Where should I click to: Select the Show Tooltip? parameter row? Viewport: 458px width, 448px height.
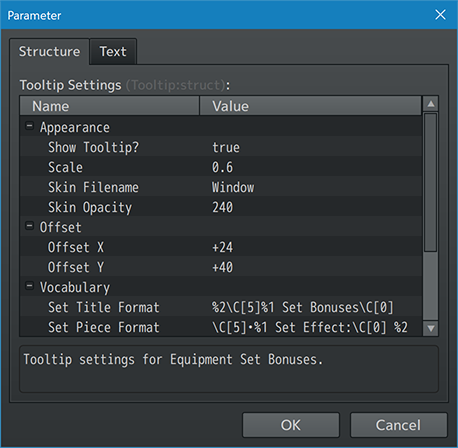pos(221,147)
